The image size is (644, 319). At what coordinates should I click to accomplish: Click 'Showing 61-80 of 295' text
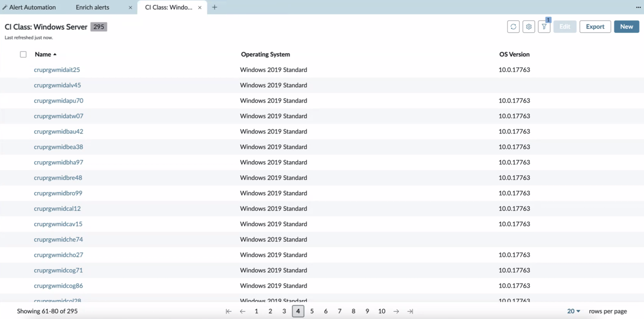point(47,311)
